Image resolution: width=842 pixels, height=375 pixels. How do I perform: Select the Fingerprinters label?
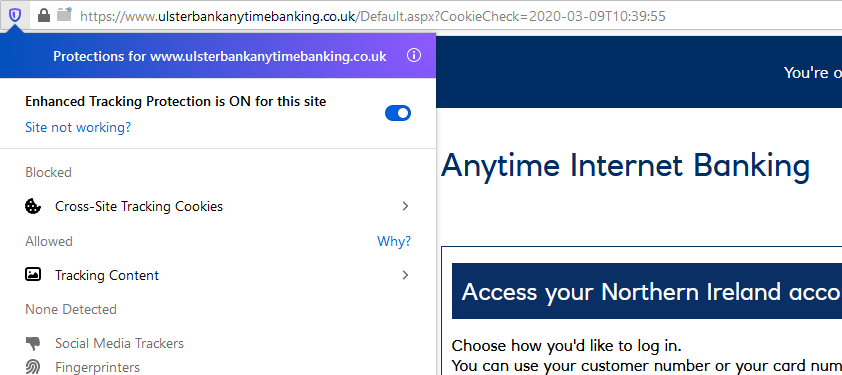[x=97, y=367]
